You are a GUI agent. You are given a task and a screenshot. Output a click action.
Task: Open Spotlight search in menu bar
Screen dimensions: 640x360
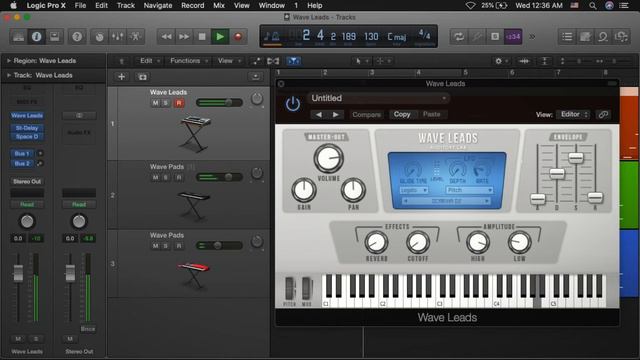point(593,5)
